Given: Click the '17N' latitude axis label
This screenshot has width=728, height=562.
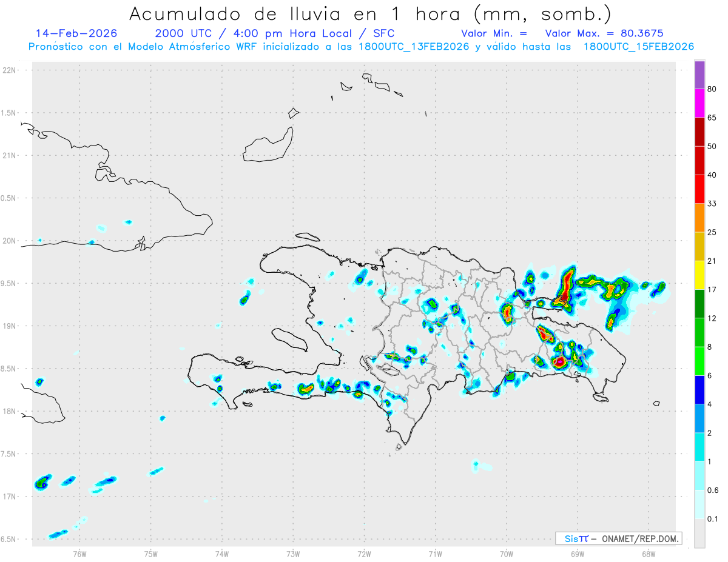Looking at the screenshot, I should (8, 497).
